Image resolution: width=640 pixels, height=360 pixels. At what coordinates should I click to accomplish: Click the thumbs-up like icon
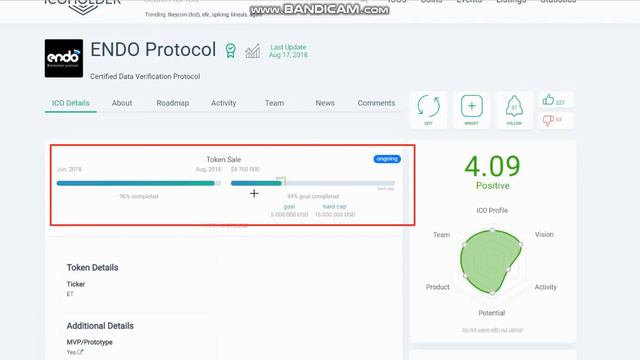pos(548,100)
